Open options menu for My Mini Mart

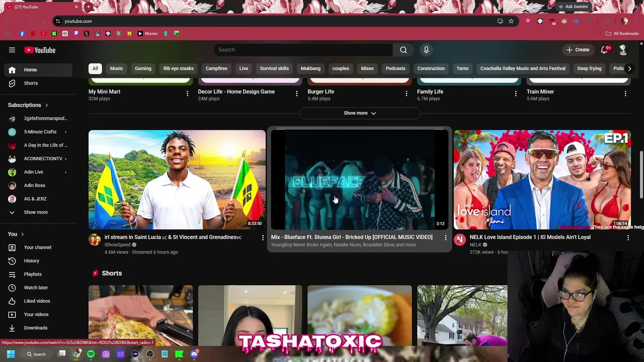click(x=187, y=94)
